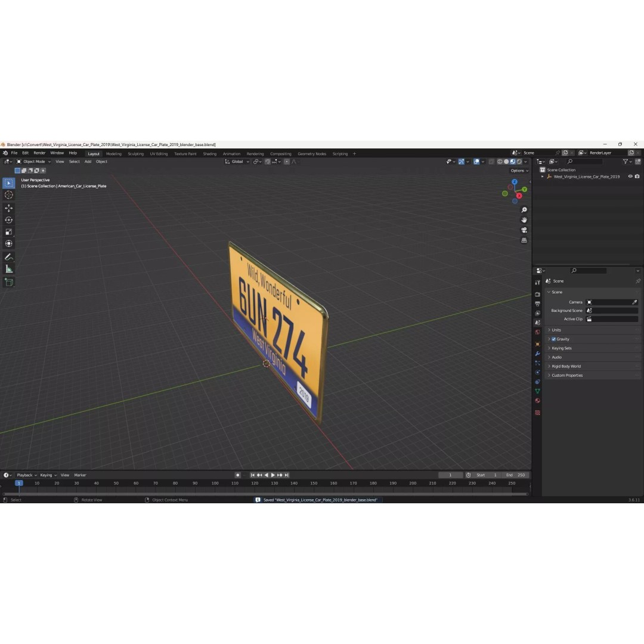The image size is (644, 644).
Task: Switch to the UV Editing workspace tab
Action: coord(159,154)
